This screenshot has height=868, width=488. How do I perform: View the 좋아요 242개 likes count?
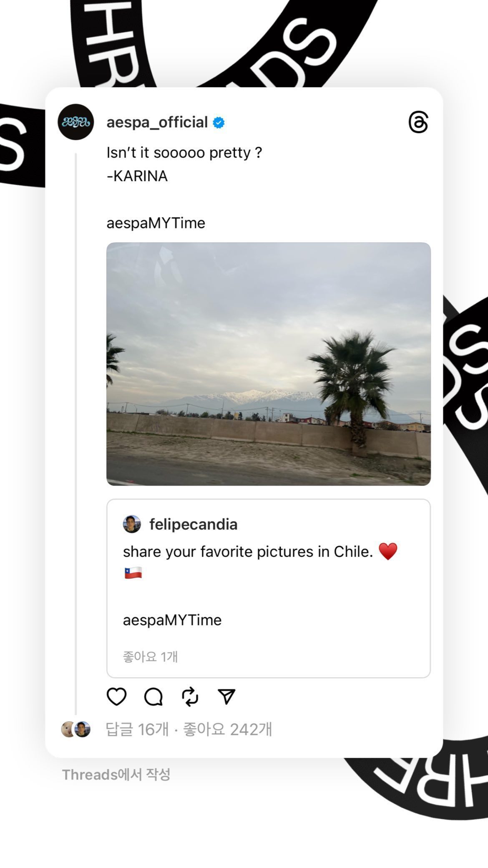(228, 729)
